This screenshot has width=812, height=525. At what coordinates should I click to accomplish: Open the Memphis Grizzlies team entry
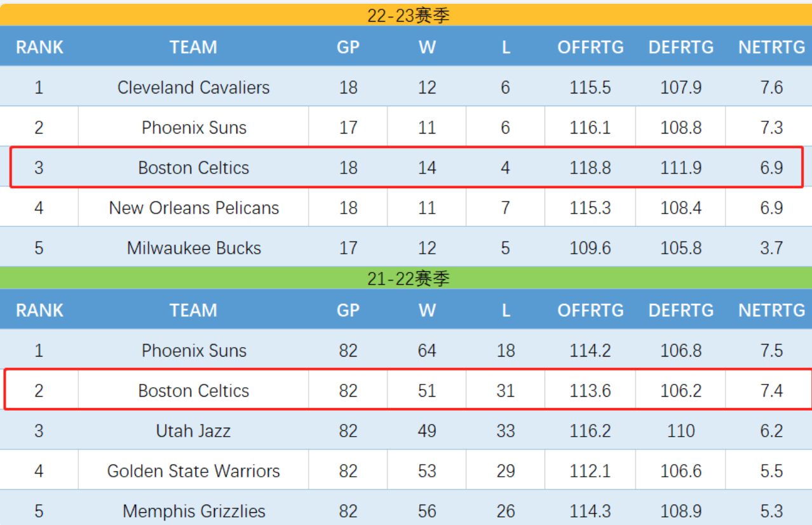tap(193, 510)
